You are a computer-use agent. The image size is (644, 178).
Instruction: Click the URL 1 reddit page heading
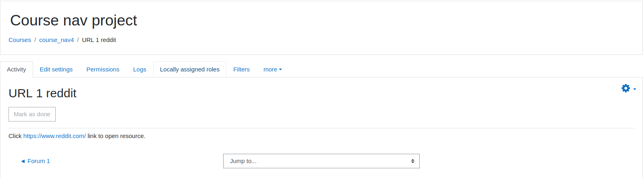[42, 93]
